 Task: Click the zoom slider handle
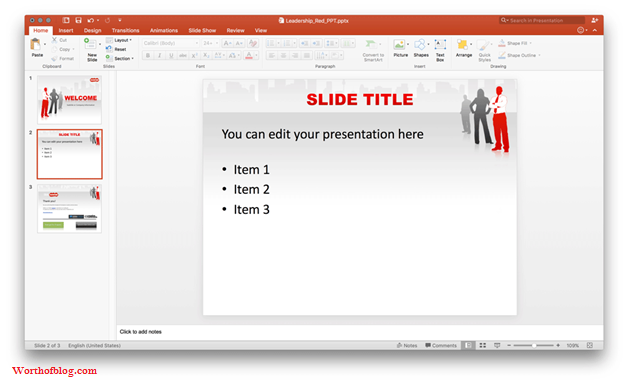point(534,345)
